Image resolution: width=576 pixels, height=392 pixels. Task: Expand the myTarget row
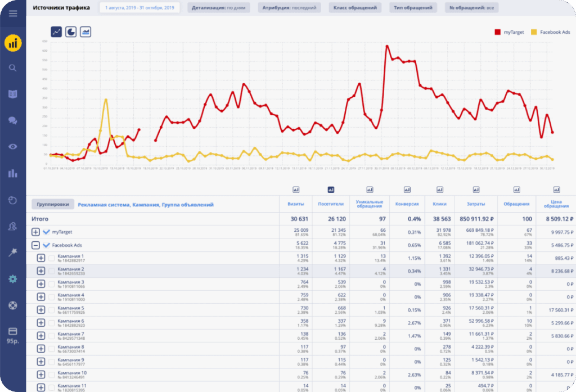(35, 232)
